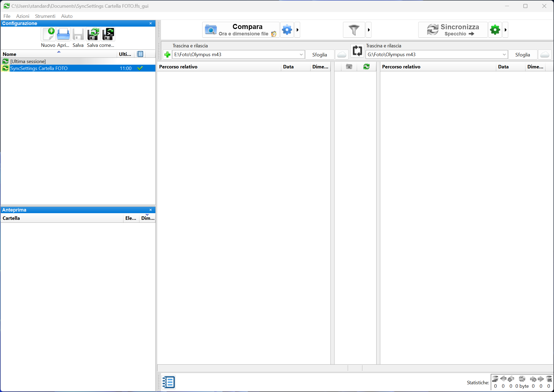Start comparing files with Compara
The height and width of the screenshot is (392, 554).
(241, 30)
